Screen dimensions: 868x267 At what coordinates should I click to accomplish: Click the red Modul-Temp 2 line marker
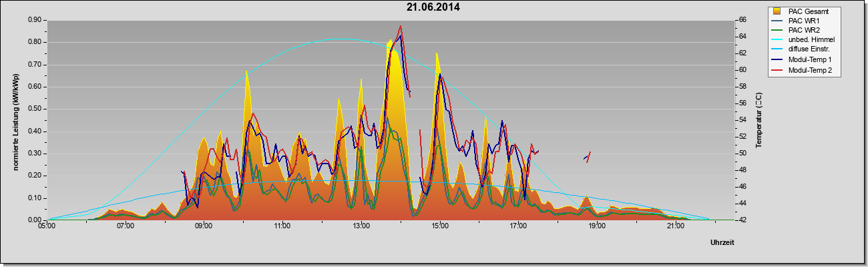click(777, 70)
